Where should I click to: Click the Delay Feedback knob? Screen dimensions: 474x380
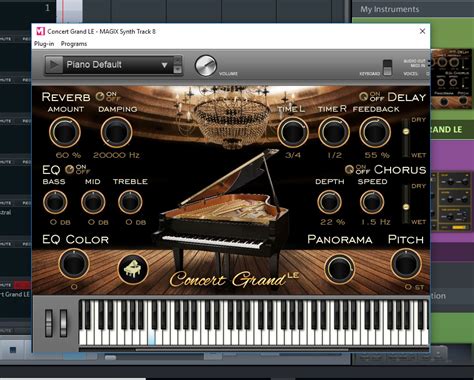(x=375, y=132)
